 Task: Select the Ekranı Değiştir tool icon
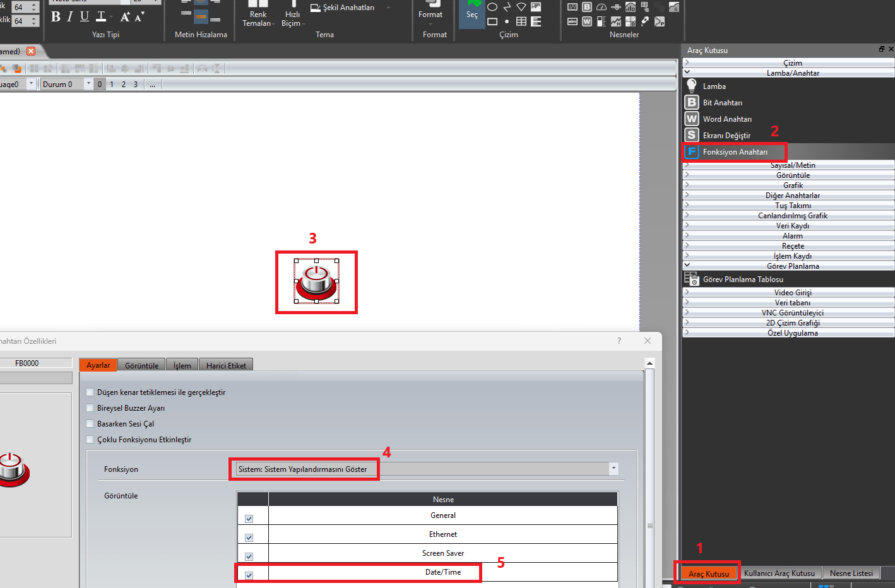coord(692,135)
